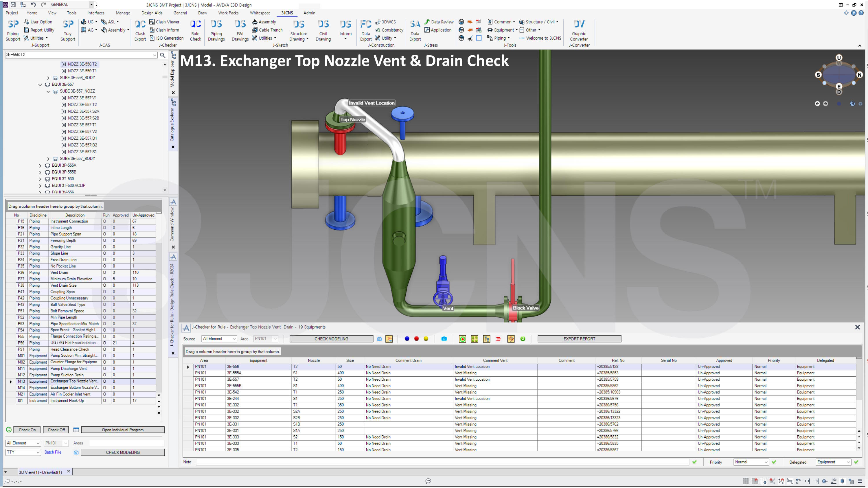Open the Delegated Equipment dropdown
The image size is (868, 488).
833,463
